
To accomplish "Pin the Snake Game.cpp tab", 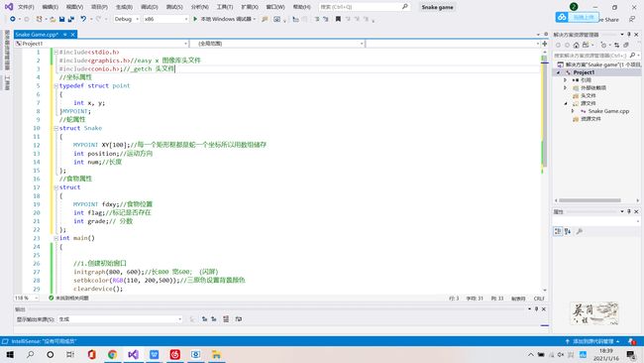I will 64,35.
